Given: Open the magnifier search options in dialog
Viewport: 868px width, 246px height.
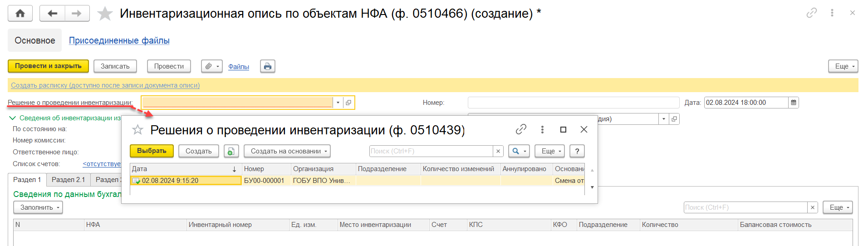Looking at the screenshot, I should click(519, 151).
